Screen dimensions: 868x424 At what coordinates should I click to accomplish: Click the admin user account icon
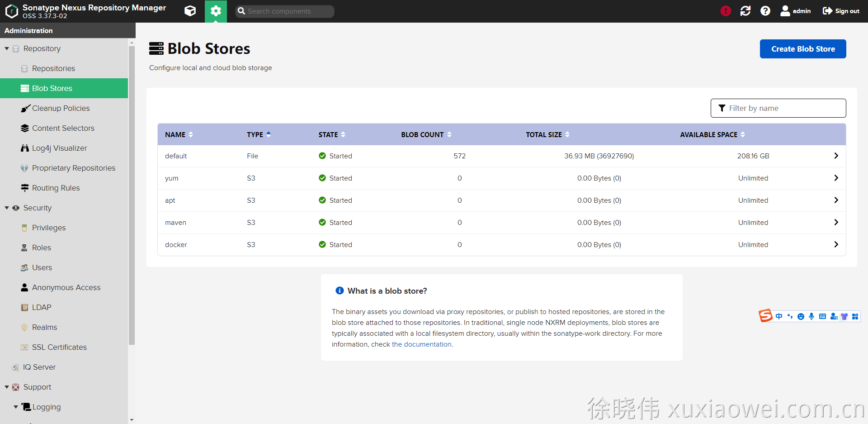785,11
